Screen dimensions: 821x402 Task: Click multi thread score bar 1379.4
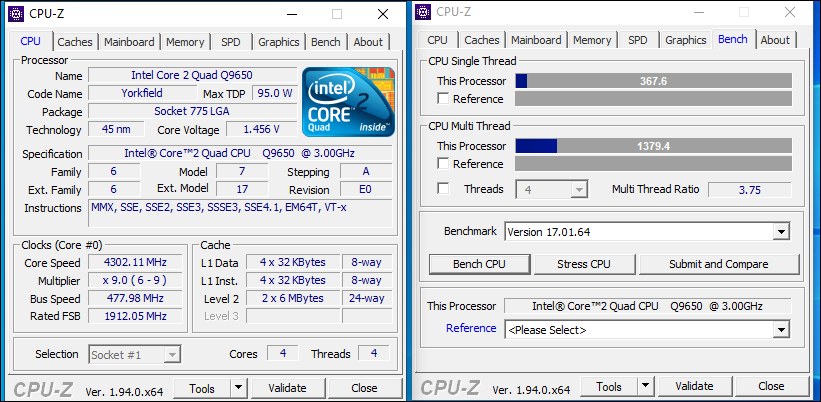tap(653, 146)
